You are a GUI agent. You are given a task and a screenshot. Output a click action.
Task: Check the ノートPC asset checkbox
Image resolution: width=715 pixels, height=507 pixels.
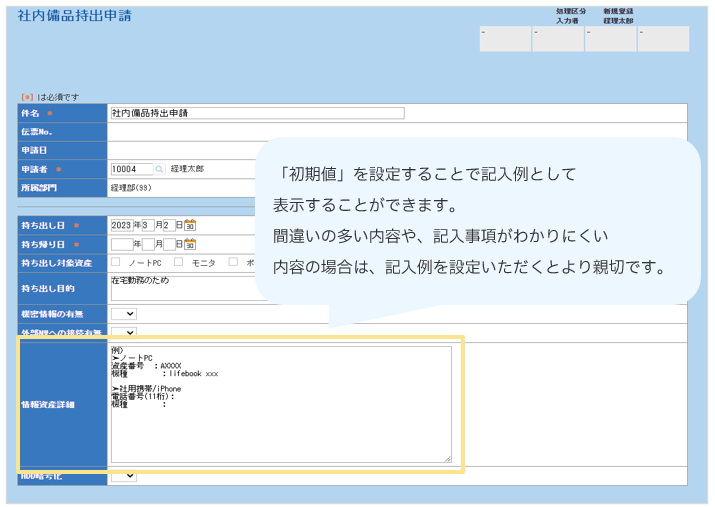pos(116,262)
